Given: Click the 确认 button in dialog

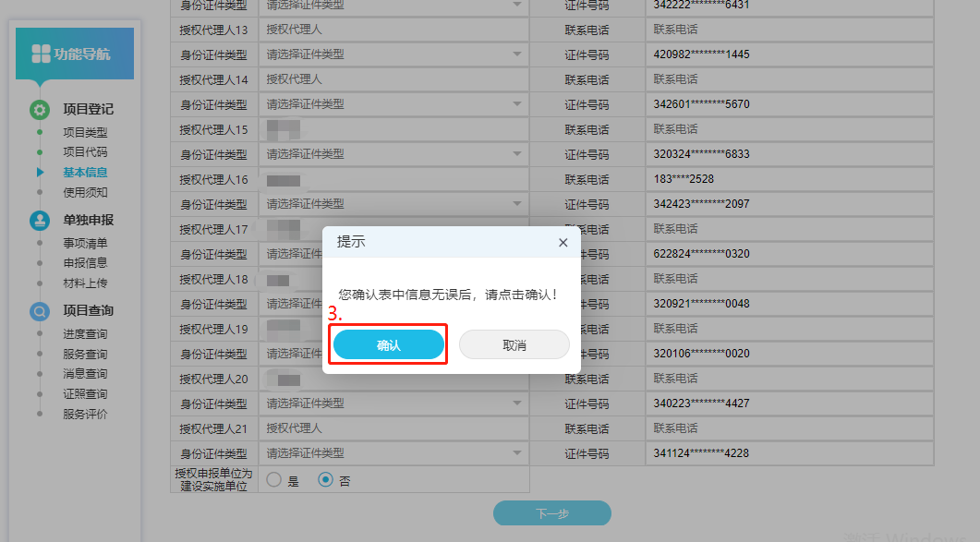Looking at the screenshot, I should 389,345.
